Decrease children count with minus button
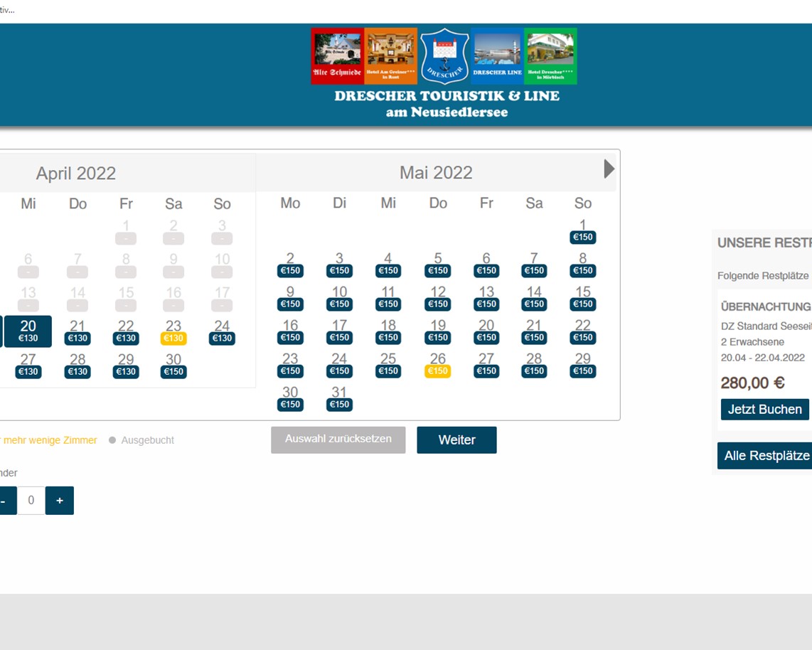Screen dimensions: 812x650 pyautogui.click(x=4, y=501)
